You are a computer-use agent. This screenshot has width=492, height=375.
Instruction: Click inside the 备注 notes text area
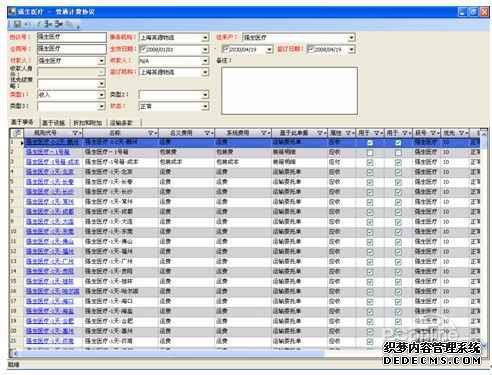pyautogui.click(x=289, y=91)
